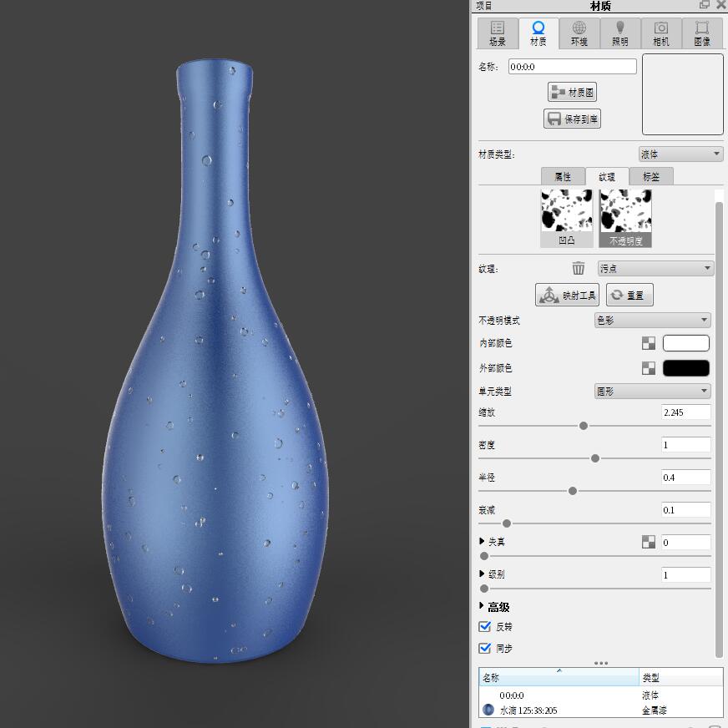Click the 衰减 slider handle
The width and height of the screenshot is (728, 728).
[507, 523]
